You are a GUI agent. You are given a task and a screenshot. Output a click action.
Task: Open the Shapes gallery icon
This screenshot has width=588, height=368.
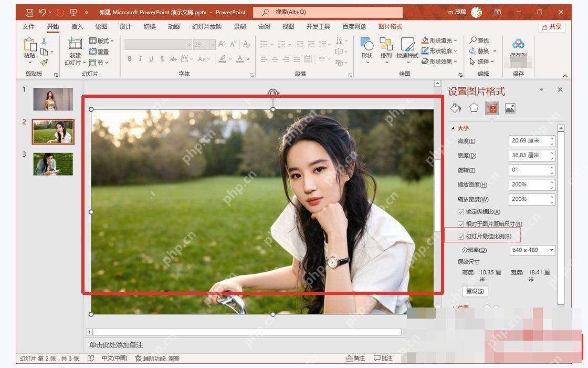[x=367, y=44]
